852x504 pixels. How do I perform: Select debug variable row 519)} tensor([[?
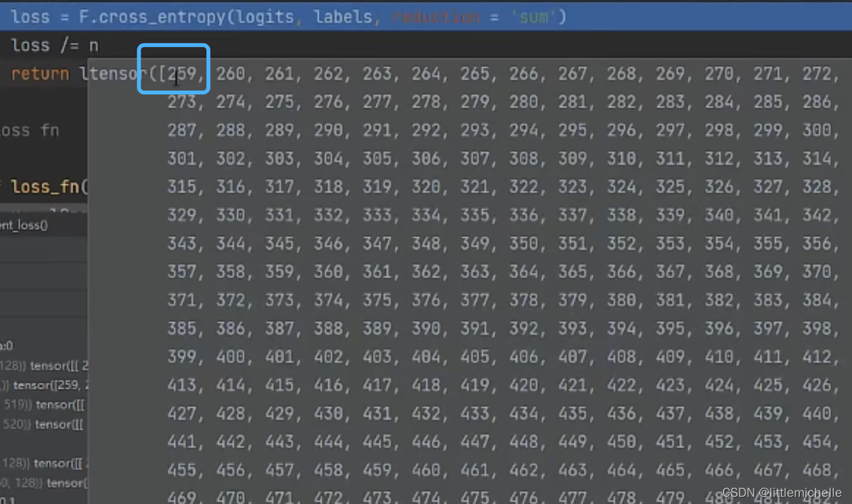[x=44, y=404]
